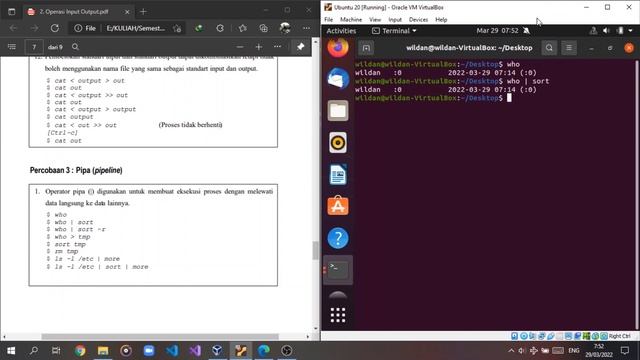The image size is (640, 360).
Task: Open more PDF toolbar options
Action: click(278, 47)
